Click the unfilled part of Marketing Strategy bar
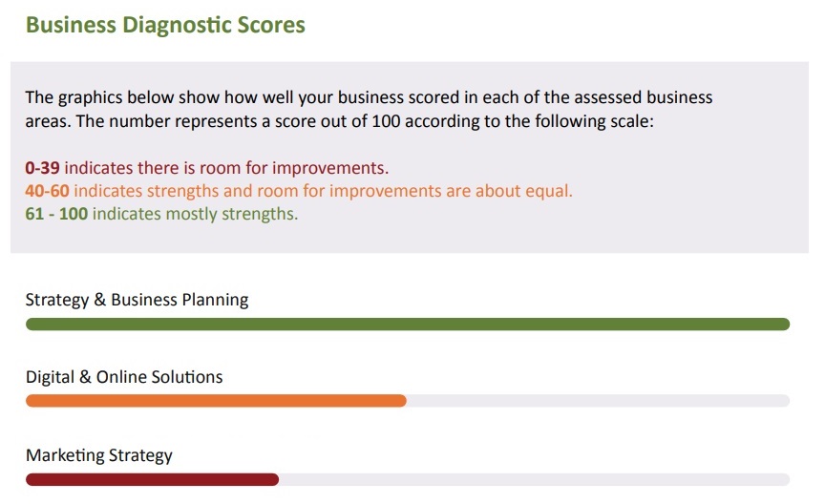Viewport: 825px width, 504px height. click(x=534, y=479)
